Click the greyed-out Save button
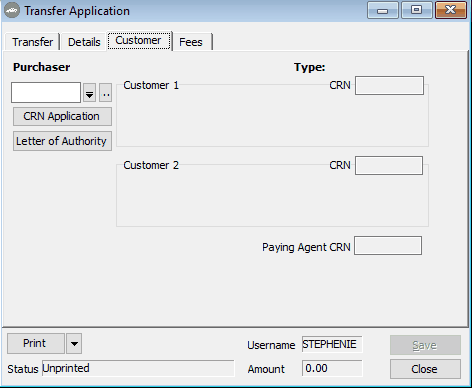Image resolution: width=473 pixels, height=391 pixels. click(425, 345)
